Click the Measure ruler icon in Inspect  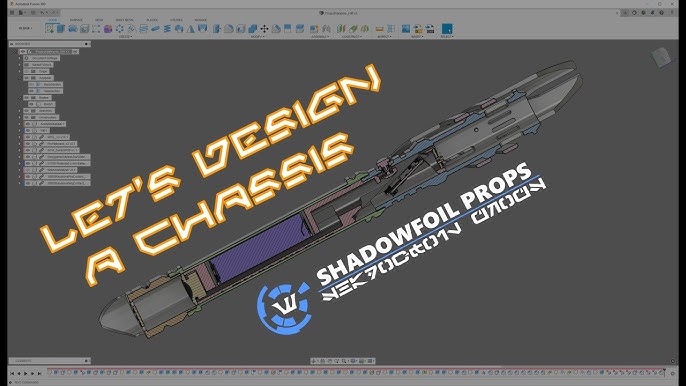pos(379,29)
